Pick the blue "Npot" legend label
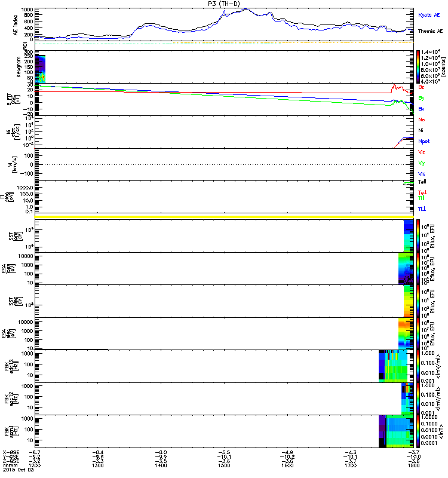The image size is (448, 478). point(424,141)
